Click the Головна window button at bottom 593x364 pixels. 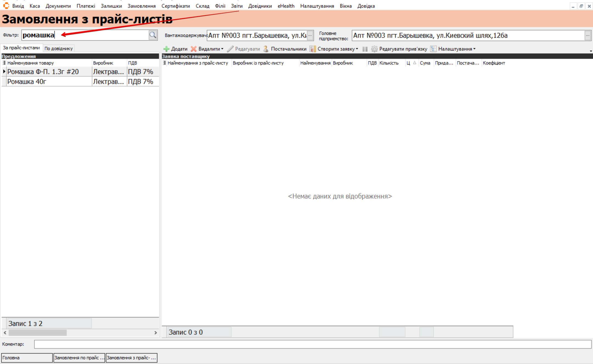(27, 358)
